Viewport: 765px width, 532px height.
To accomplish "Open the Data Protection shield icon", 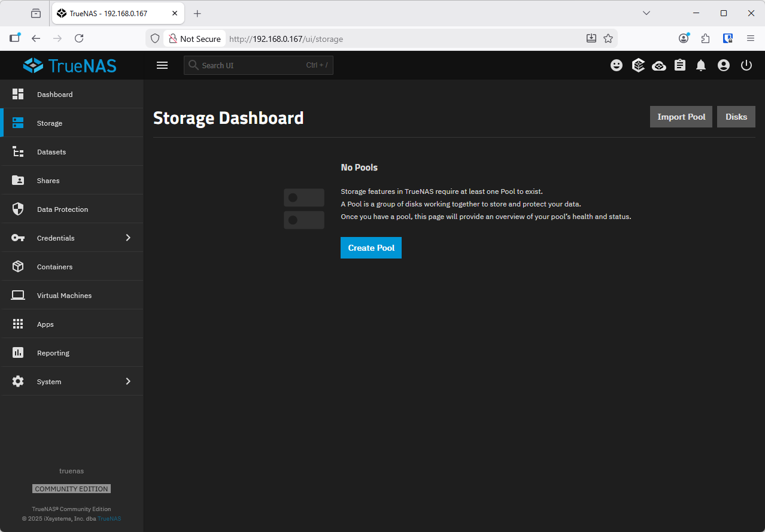I will coord(18,209).
